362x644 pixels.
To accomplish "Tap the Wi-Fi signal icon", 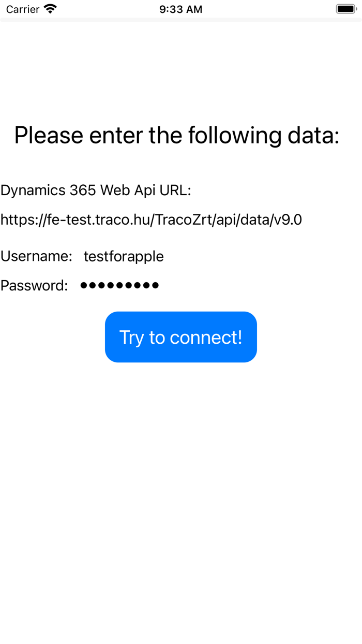I will [50, 9].
